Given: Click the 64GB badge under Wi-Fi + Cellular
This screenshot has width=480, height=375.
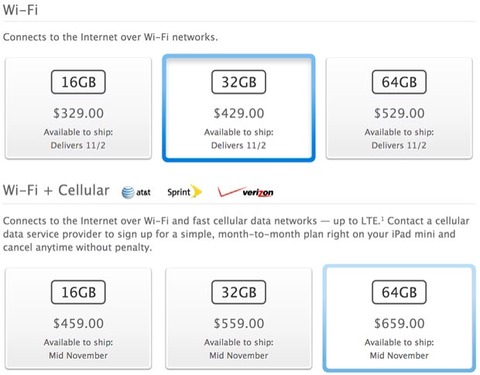Looking at the screenshot, I should tap(399, 292).
